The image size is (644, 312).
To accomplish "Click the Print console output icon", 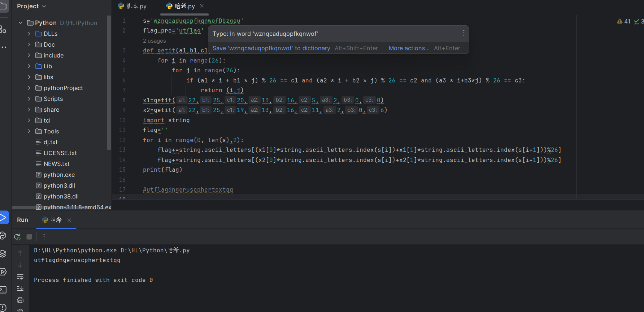I will coord(20,300).
